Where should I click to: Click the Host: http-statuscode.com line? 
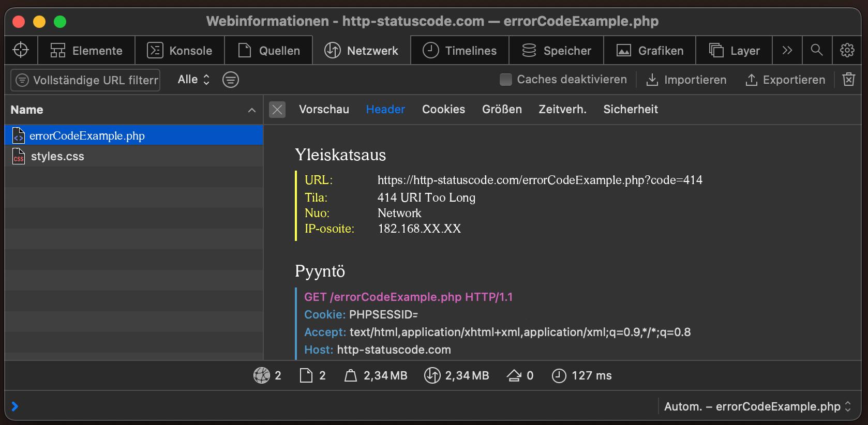coord(378,350)
